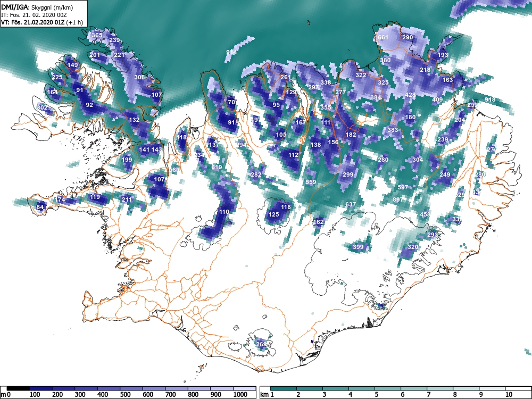
Task: Click the visibility value 70 on the north peninsula
Action: pyautogui.click(x=231, y=102)
